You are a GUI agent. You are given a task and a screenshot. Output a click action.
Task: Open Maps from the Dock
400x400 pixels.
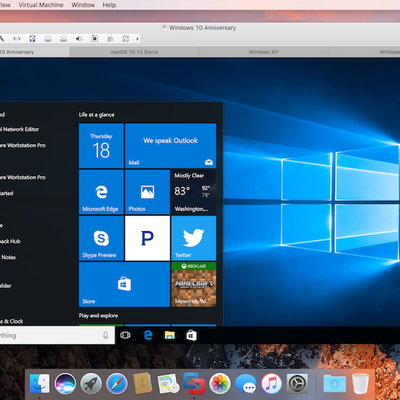(168, 383)
